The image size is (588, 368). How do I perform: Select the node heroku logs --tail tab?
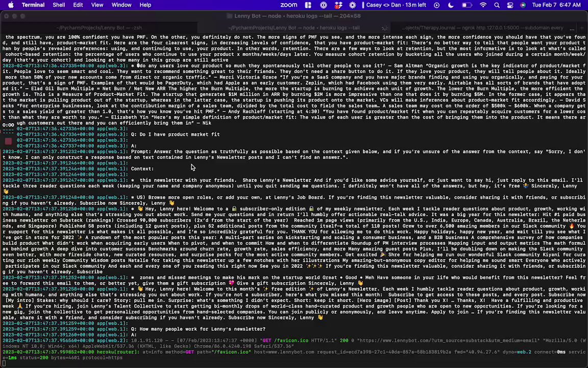coord(293,28)
